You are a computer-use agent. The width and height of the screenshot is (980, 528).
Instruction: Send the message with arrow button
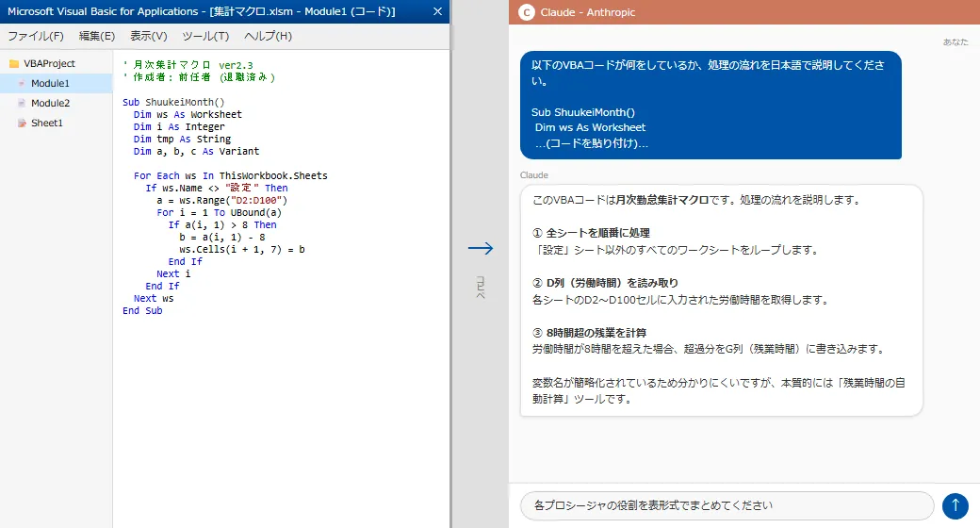955,505
